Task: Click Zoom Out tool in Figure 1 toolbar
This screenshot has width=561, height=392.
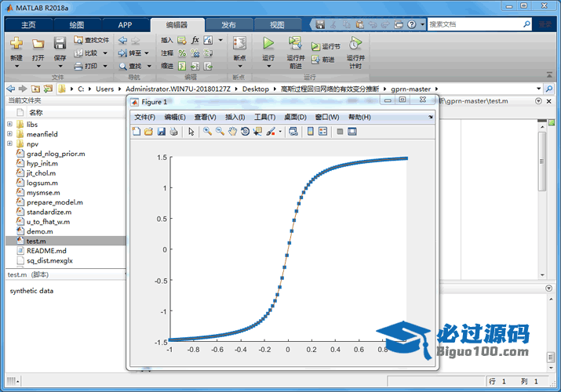Action: click(220, 132)
